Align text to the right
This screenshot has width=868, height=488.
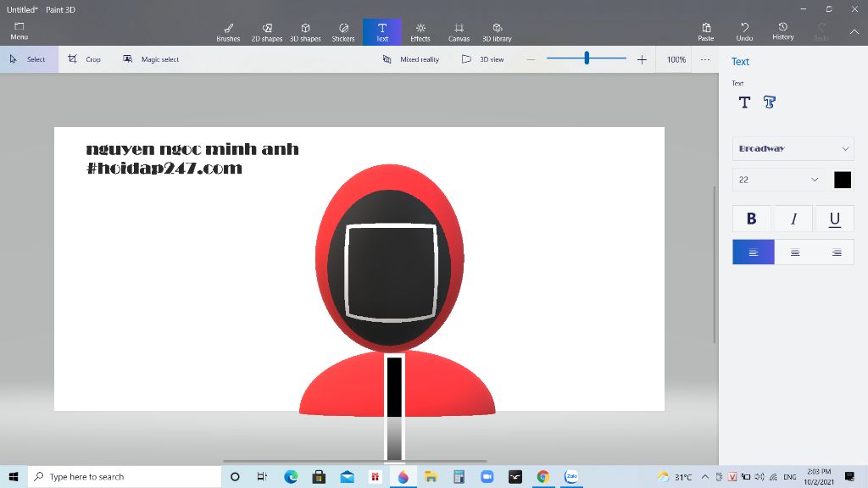click(x=836, y=252)
